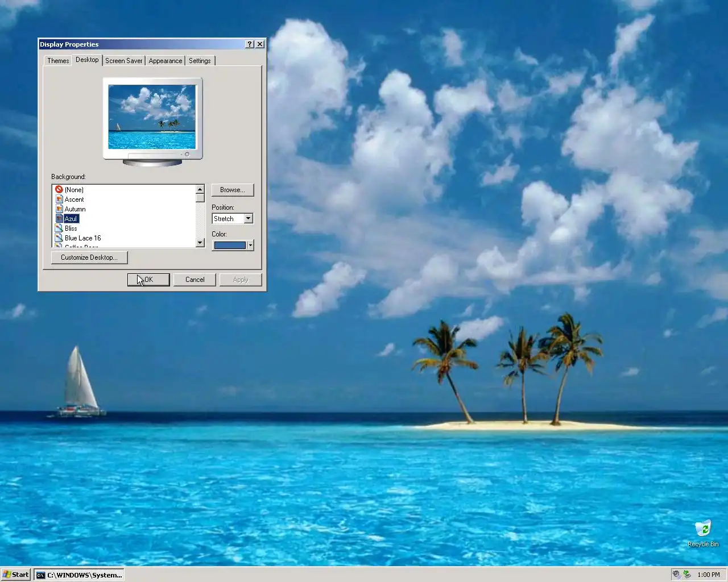Click the Start button Windows logo

(x=7, y=575)
